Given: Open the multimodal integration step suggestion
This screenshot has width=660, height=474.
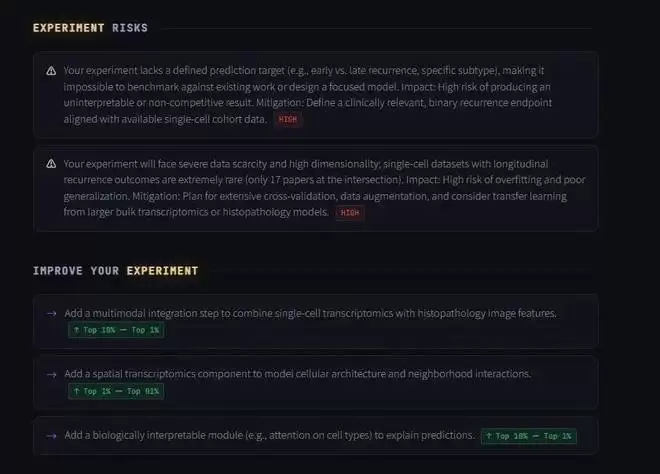Looking at the screenshot, I should click(310, 313).
